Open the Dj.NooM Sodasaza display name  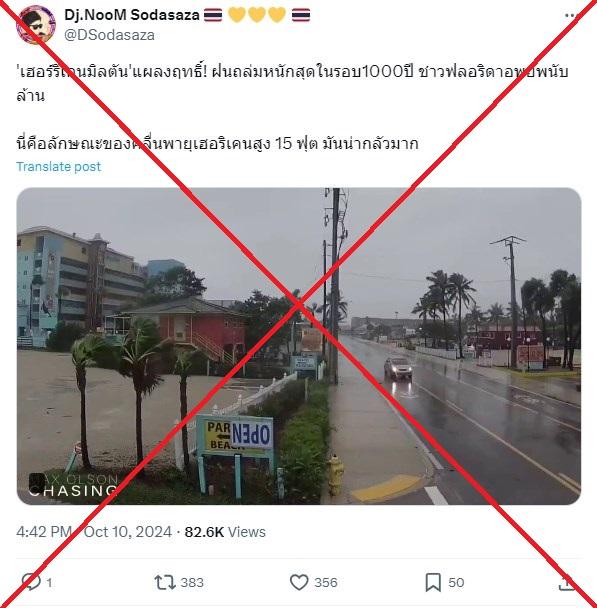[x=132, y=15]
